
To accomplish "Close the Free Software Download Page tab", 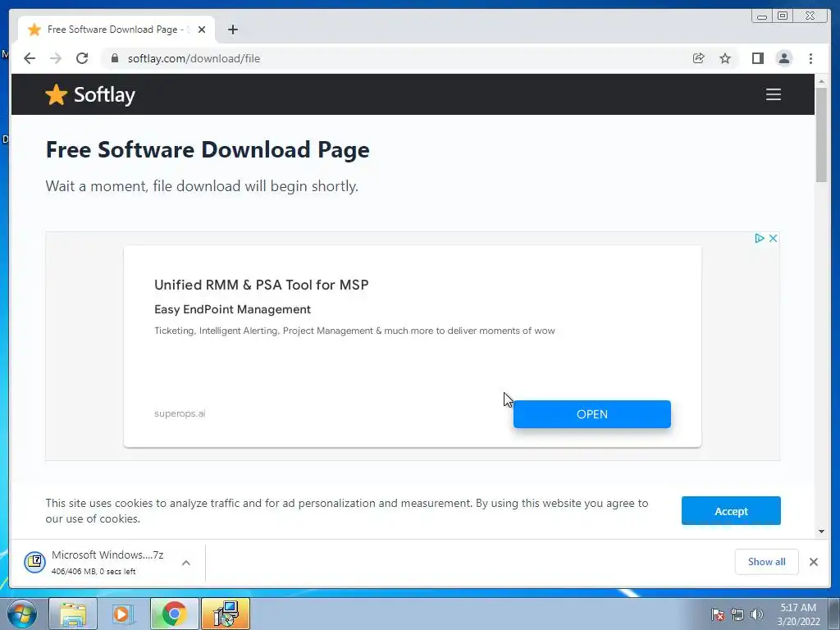I will click(x=202, y=30).
